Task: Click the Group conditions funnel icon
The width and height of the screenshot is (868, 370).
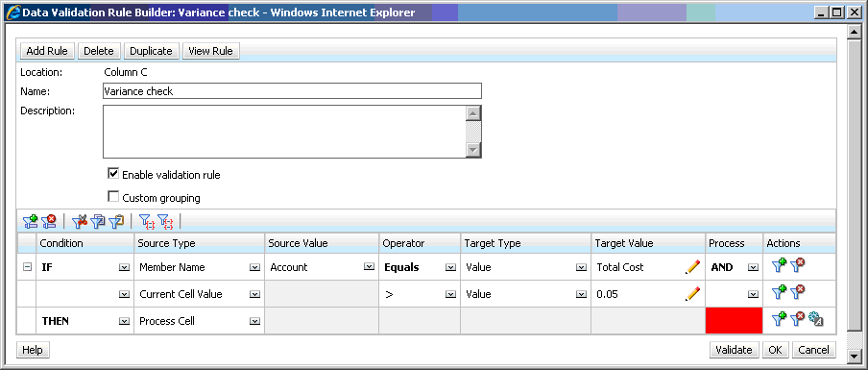Action: pyautogui.click(x=147, y=222)
